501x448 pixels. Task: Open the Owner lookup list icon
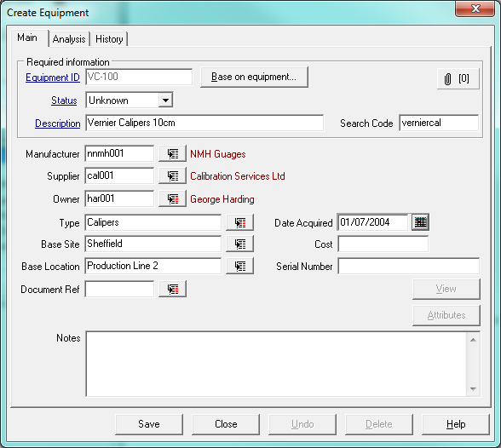[172, 198]
